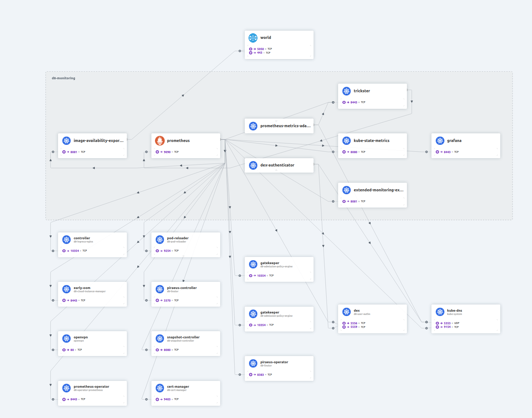Select the snapshot-controller service icon
The height and width of the screenshot is (418, 532).
(x=160, y=339)
